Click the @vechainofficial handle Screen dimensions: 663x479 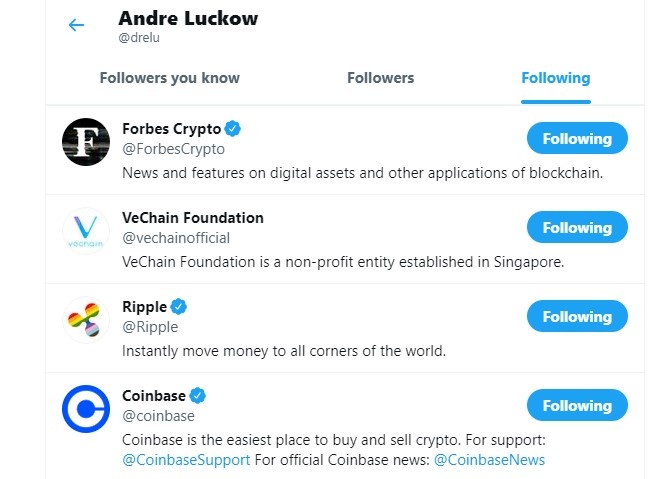176,238
